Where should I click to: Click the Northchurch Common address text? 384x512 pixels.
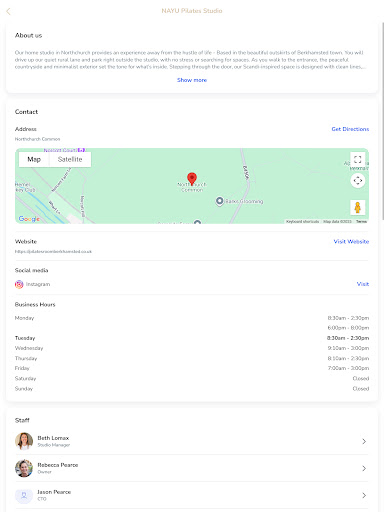37,139
